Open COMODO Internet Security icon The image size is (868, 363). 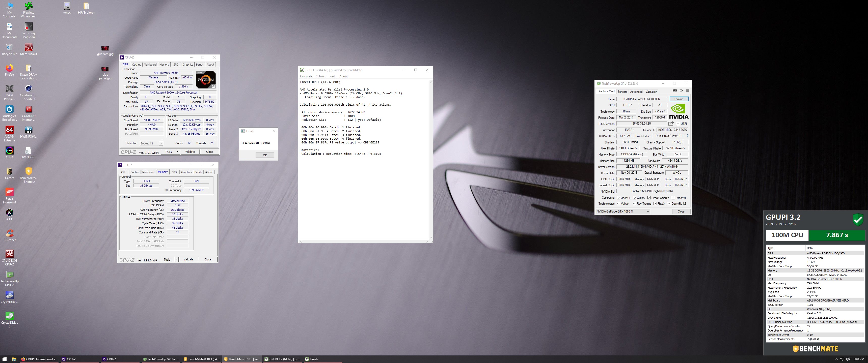coord(29,113)
